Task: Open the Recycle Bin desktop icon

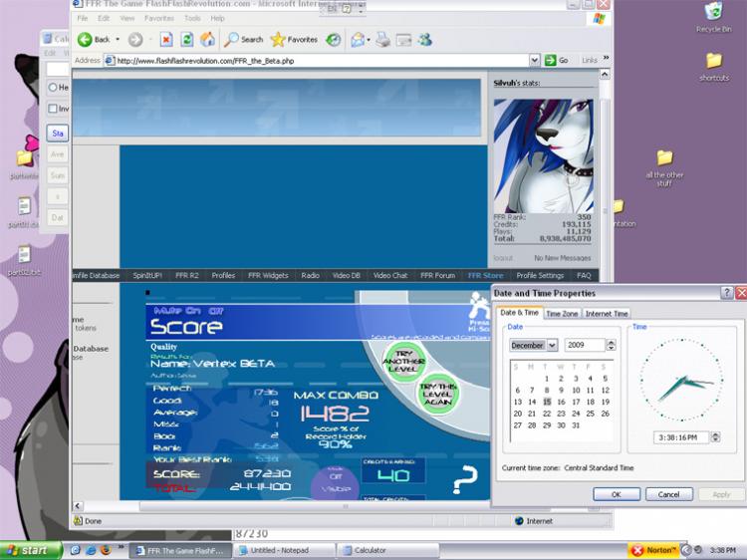Action: coord(713,12)
